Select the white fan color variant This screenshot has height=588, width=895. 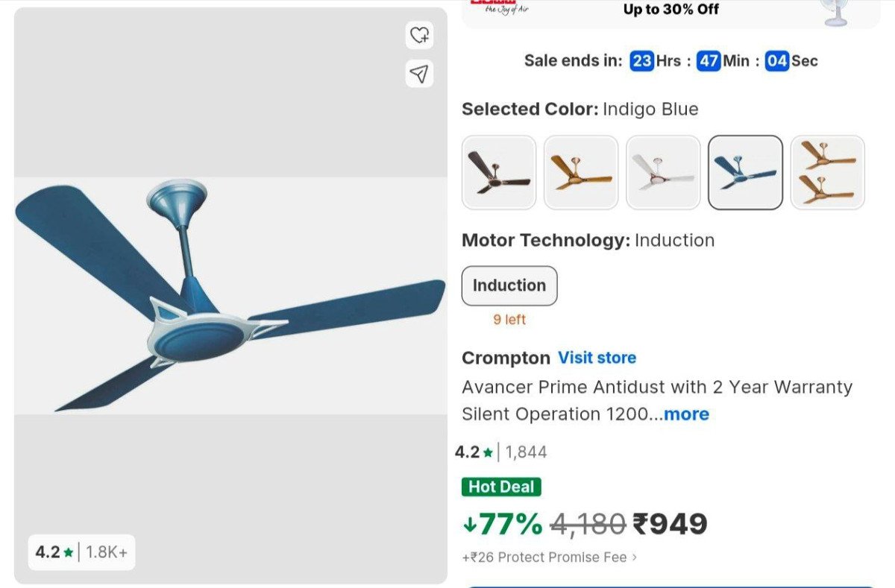click(x=662, y=172)
